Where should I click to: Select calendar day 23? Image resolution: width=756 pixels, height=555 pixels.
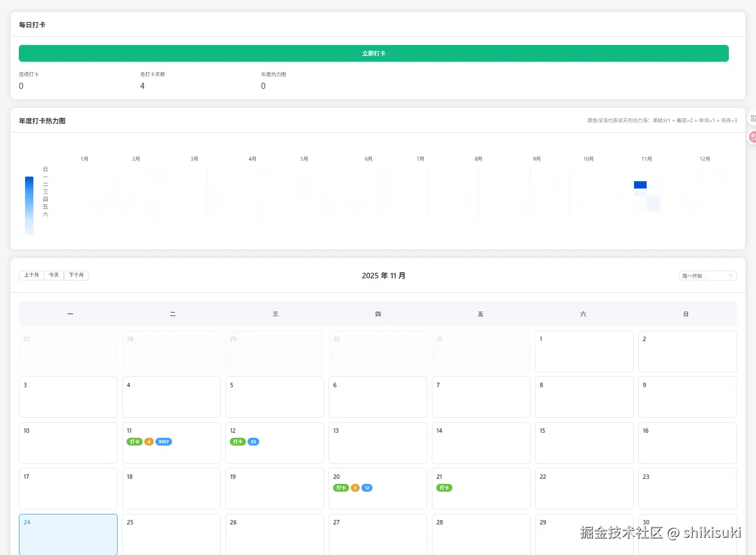tap(688, 489)
